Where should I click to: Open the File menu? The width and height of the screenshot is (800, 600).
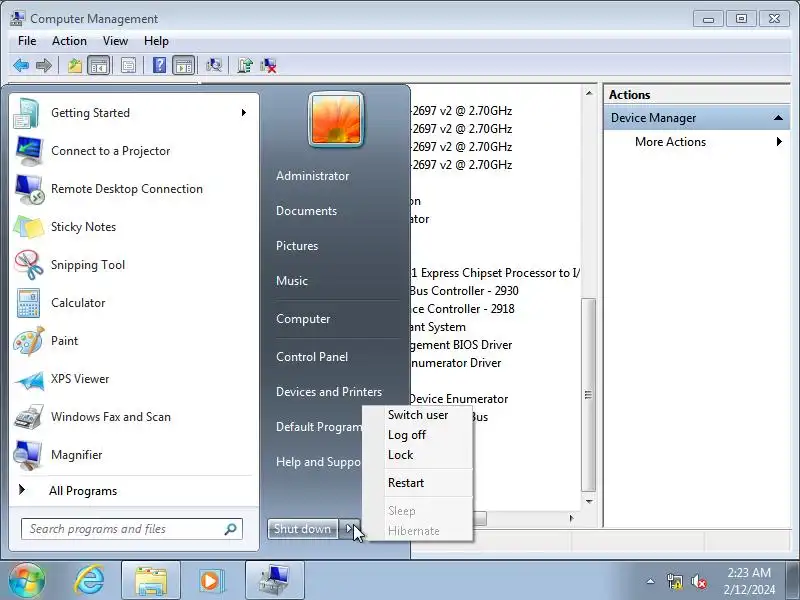pyautogui.click(x=27, y=41)
